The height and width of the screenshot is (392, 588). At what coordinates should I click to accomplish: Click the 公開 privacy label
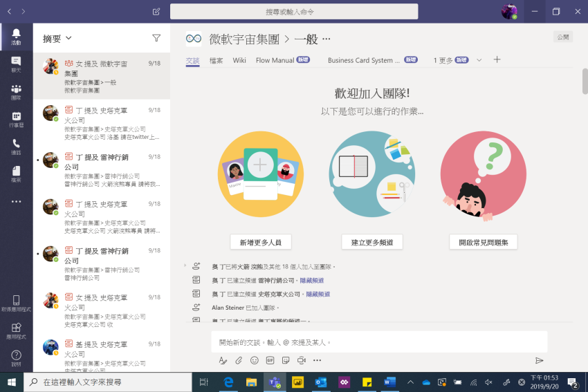[563, 37]
